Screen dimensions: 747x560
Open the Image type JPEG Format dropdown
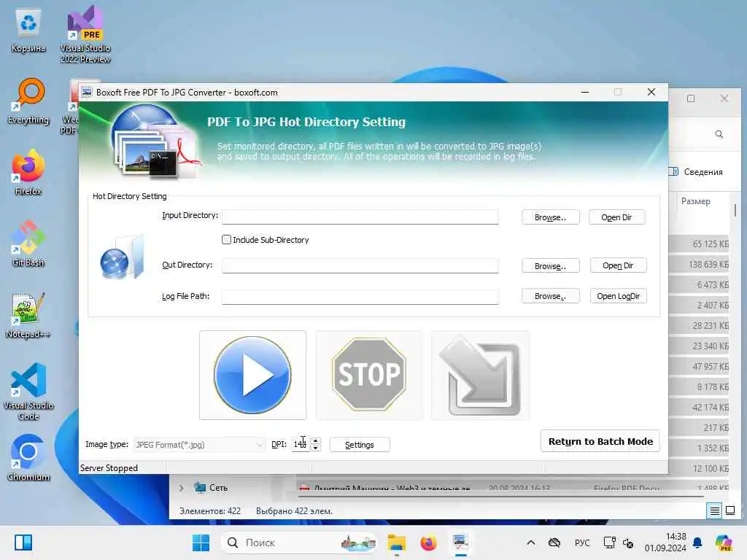[199, 444]
